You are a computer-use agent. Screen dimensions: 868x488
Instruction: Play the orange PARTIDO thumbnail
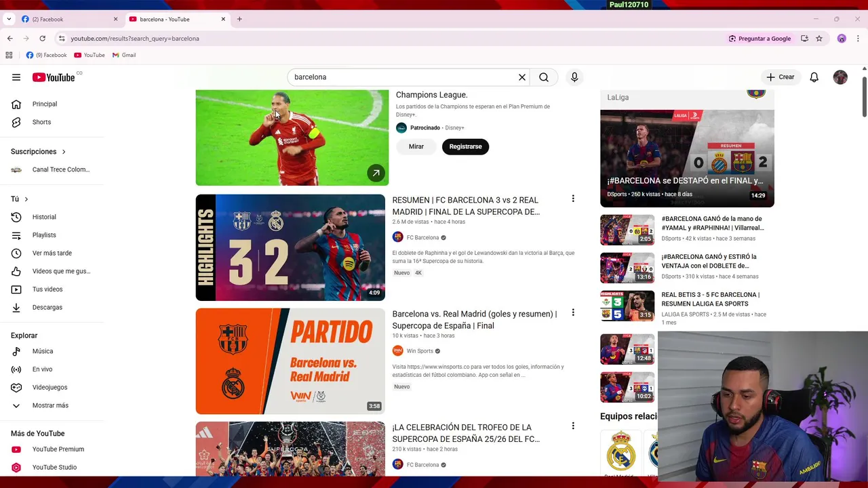click(x=290, y=361)
